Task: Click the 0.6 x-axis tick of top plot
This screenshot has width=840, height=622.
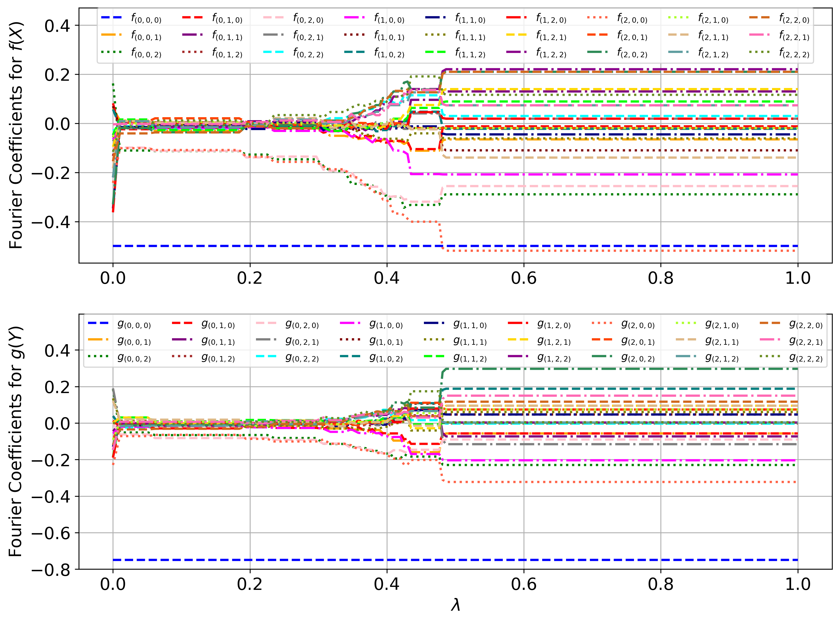Action: pos(523,278)
